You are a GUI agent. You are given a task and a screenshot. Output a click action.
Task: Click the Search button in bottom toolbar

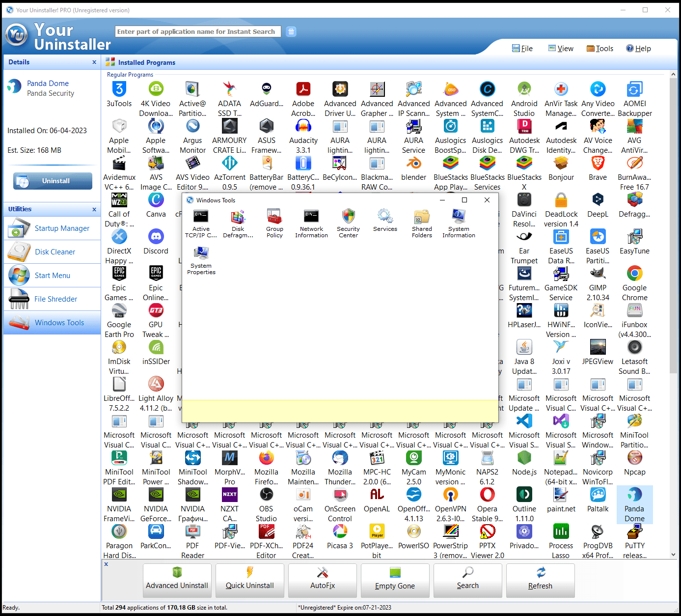(x=468, y=580)
